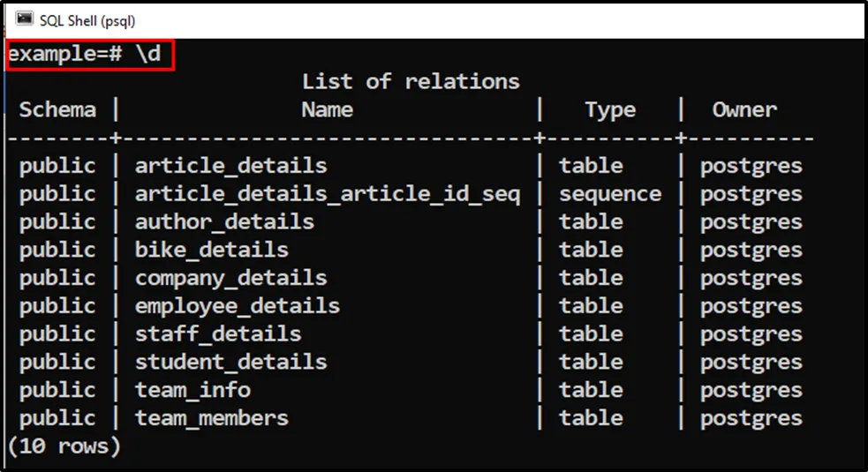
Task: Click the "Schema" column header
Action: coord(57,110)
